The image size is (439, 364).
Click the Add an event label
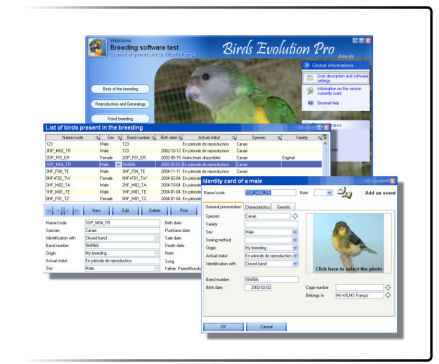coord(380,193)
